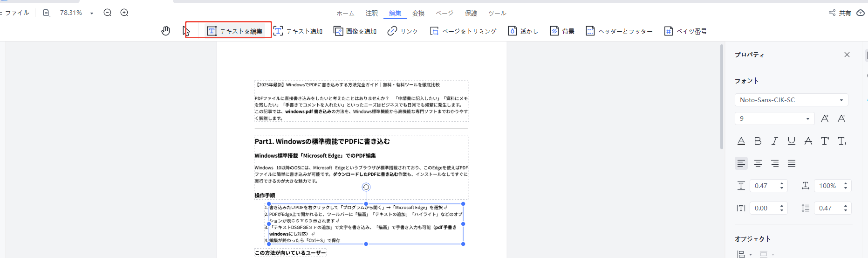Open the 背景 (background) tool
The width and height of the screenshot is (868, 258).
pyautogui.click(x=562, y=31)
